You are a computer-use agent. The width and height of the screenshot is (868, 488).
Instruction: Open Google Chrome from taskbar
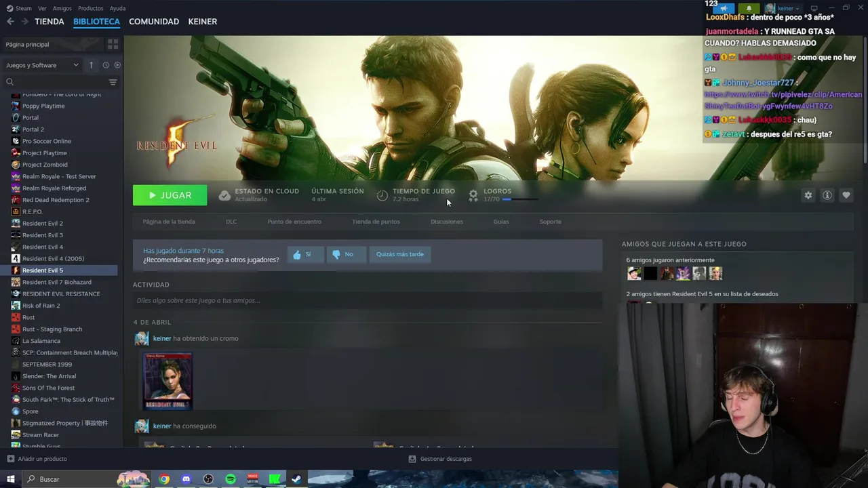click(164, 479)
